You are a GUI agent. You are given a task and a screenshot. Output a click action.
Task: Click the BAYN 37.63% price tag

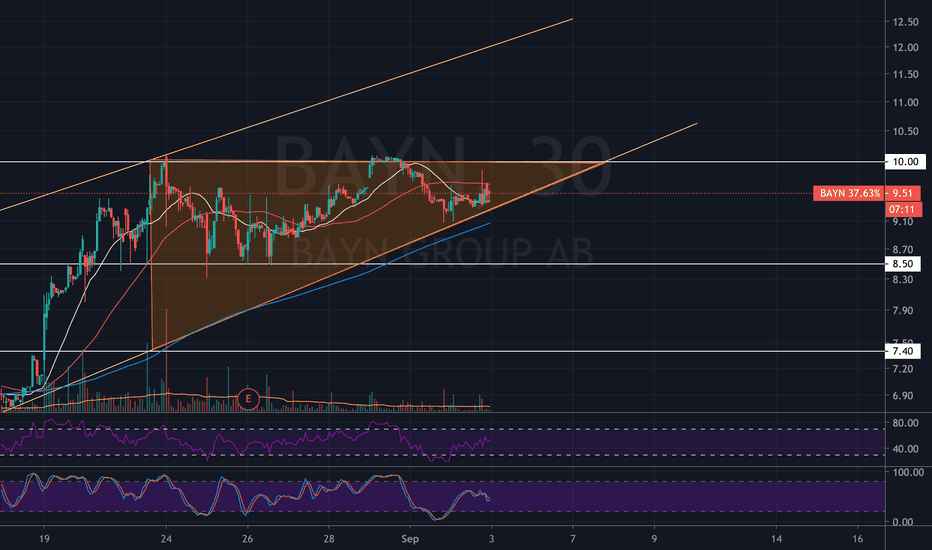point(848,193)
